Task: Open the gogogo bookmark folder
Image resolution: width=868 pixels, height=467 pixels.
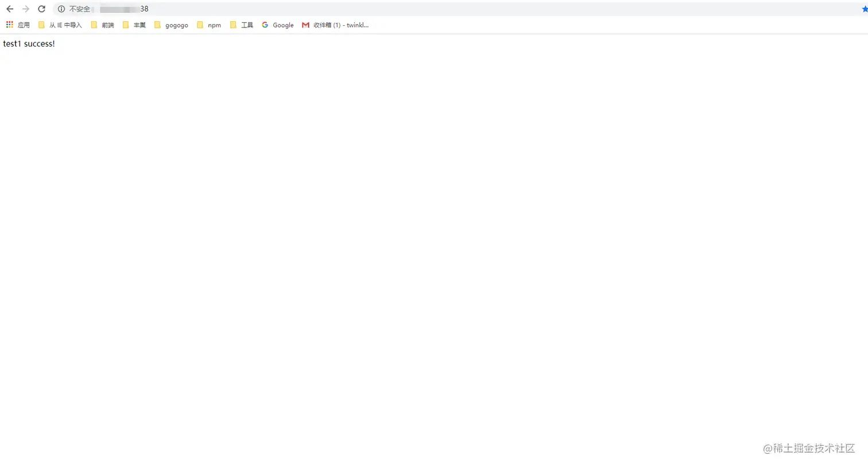Action: pos(171,25)
